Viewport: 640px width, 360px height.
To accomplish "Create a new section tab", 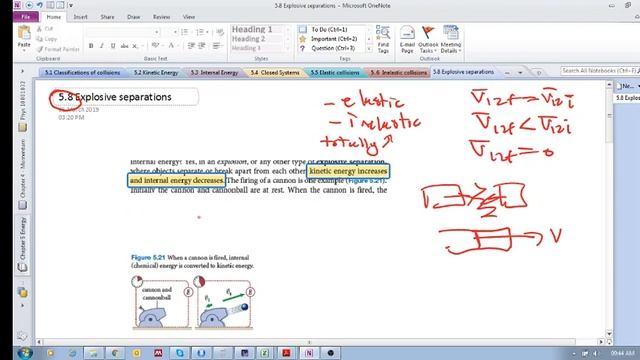I will [x=539, y=73].
